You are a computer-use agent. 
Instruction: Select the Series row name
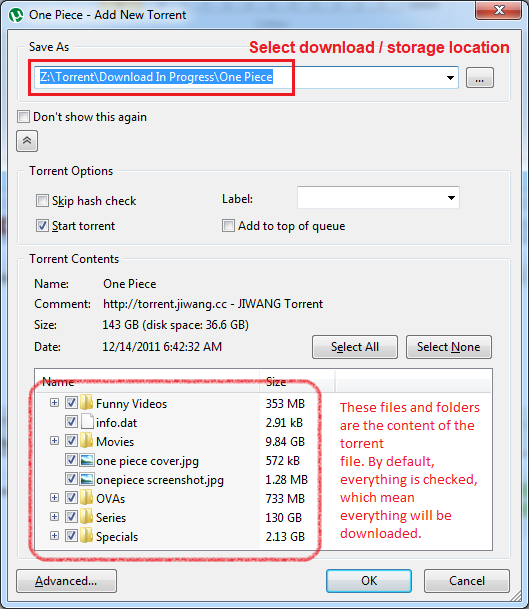click(x=111, y=518)
